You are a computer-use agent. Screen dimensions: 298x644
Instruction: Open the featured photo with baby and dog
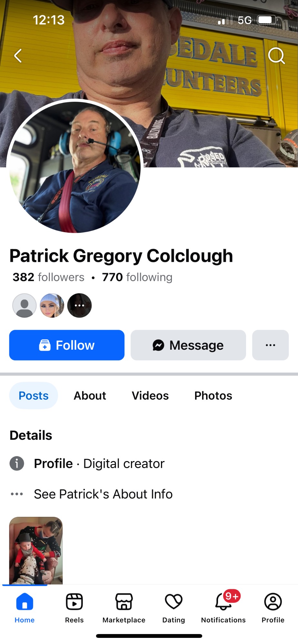(x=36, y=550)
